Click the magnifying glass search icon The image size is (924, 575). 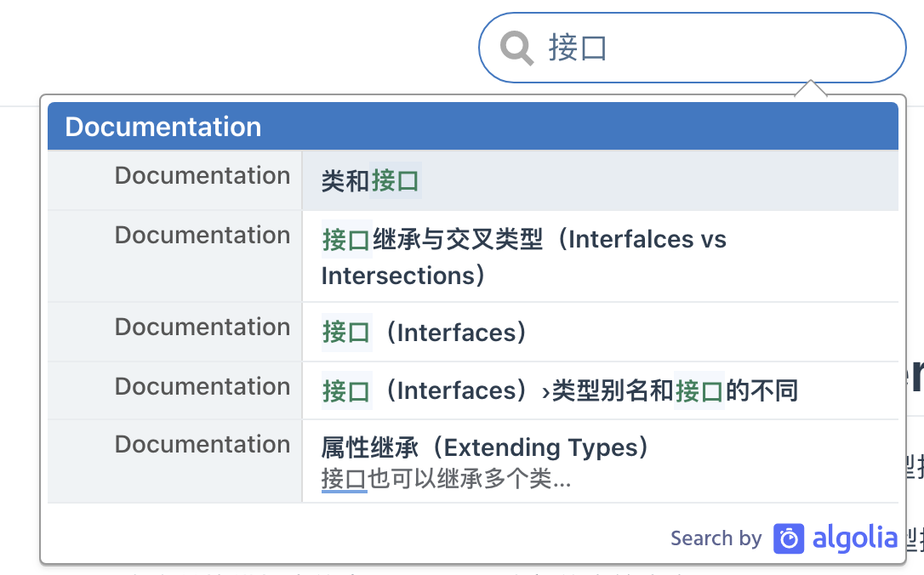click(x=516, y=48)
